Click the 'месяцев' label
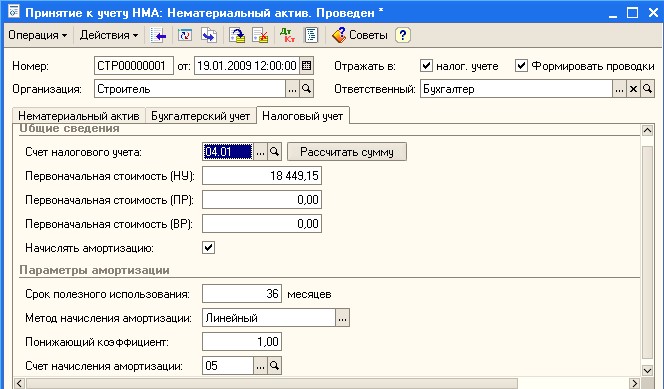 pyautogui.click(x=309, y=294)
